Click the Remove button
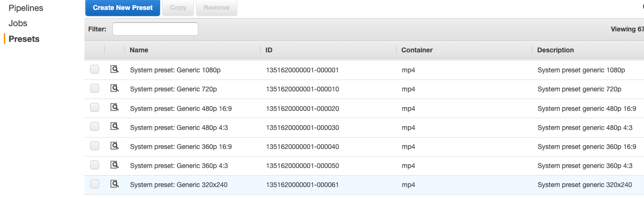 (216, 8)
